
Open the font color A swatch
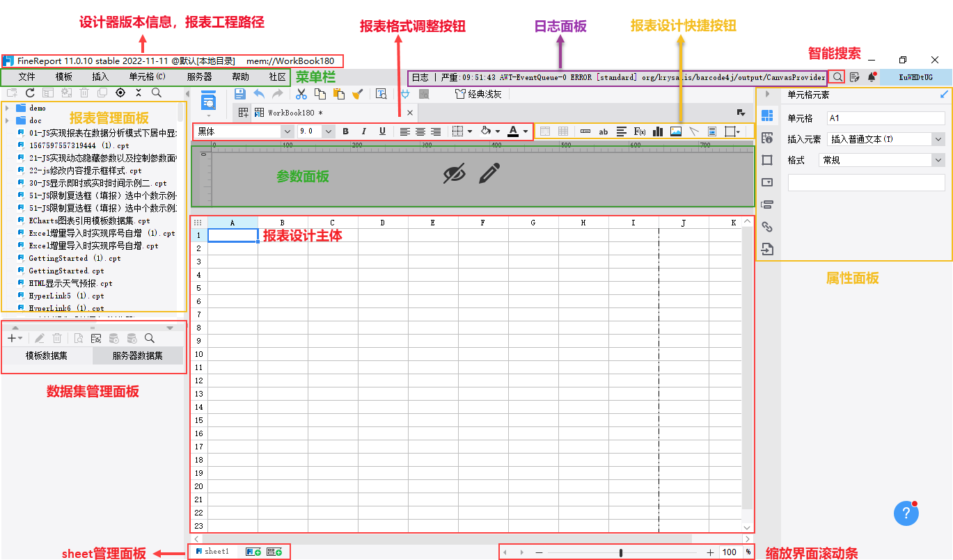pyautogui.click(x=513, y=131)
